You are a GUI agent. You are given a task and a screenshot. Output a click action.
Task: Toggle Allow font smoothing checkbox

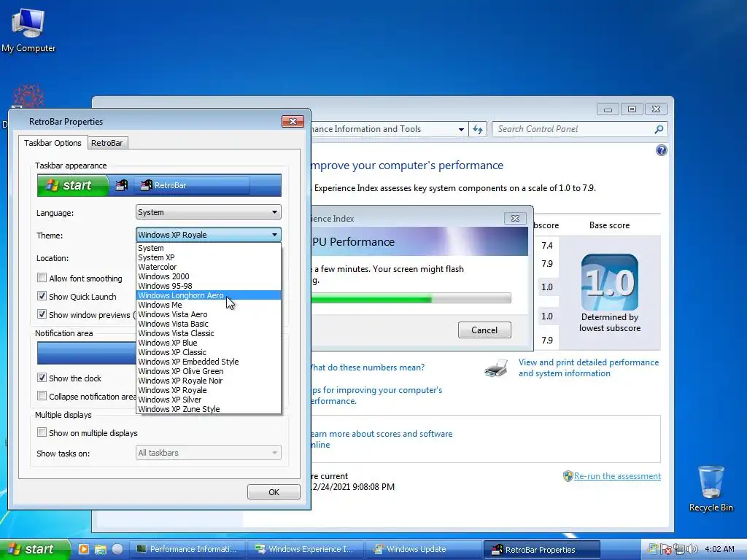[42, 278]
